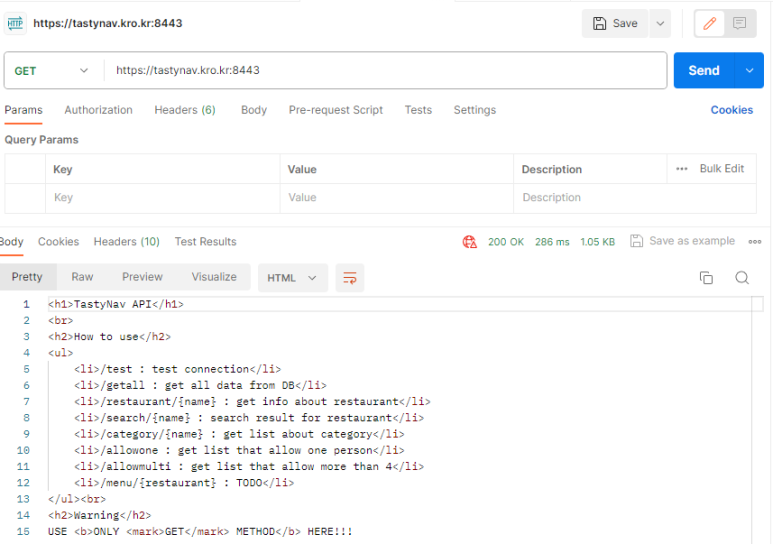Open the Headers (6) request tab

point(185,110)
